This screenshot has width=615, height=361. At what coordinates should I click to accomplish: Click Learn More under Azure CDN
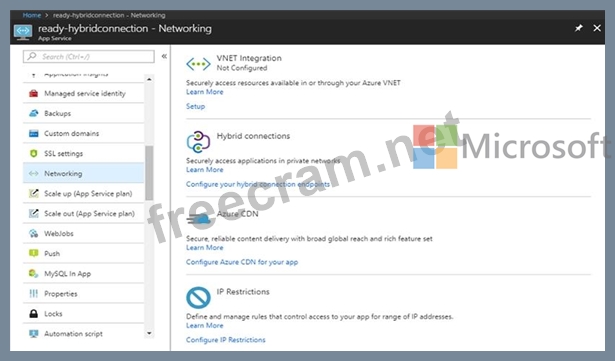(x=204, y=248)
